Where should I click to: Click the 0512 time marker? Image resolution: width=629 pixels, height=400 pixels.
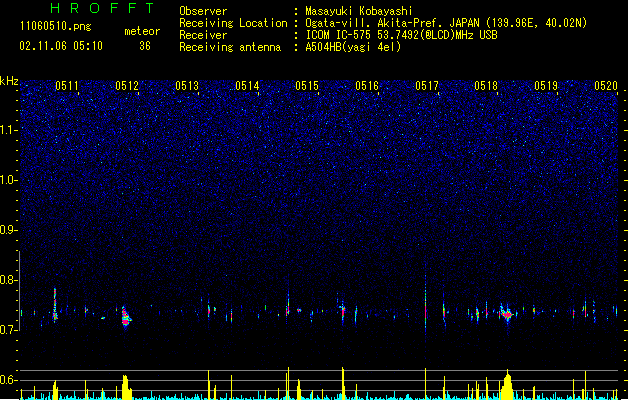point(127,86)
